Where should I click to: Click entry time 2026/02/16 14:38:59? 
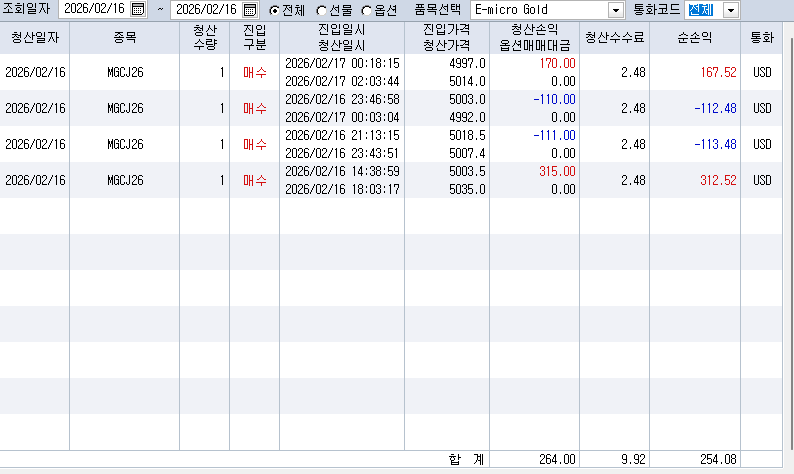coord(342,171)
